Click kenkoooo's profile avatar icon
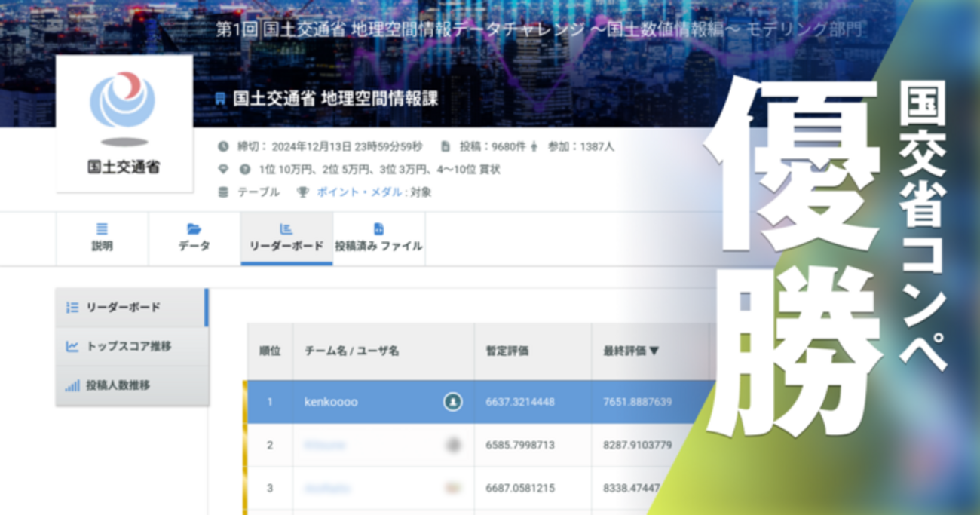Viewport: 980px width, 515px height. tap(452, 402)
